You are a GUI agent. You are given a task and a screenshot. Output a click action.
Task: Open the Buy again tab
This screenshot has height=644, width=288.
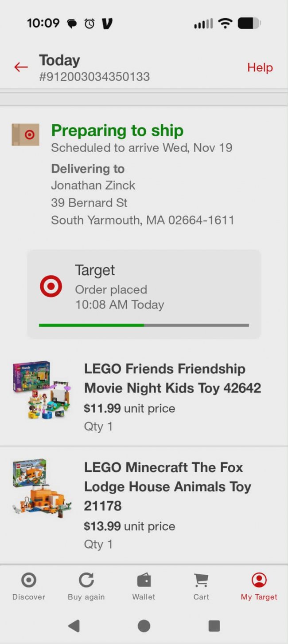(86, 586)
